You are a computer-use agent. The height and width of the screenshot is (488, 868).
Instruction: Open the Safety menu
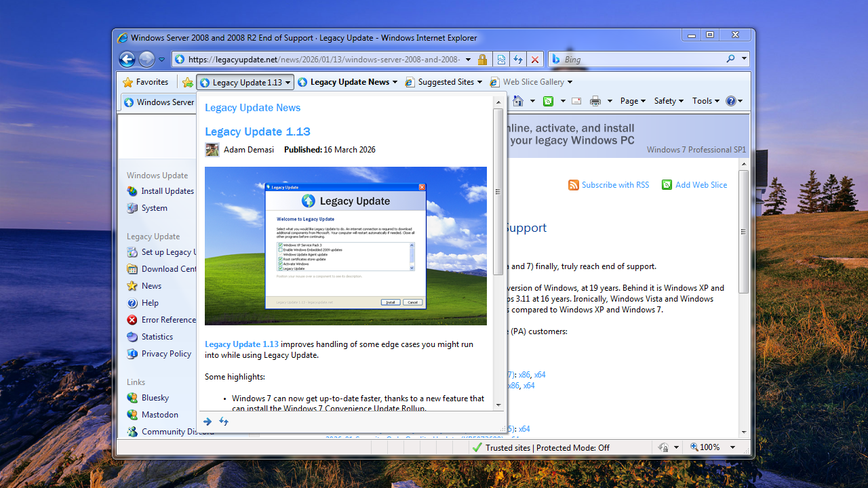pos(669,101)
